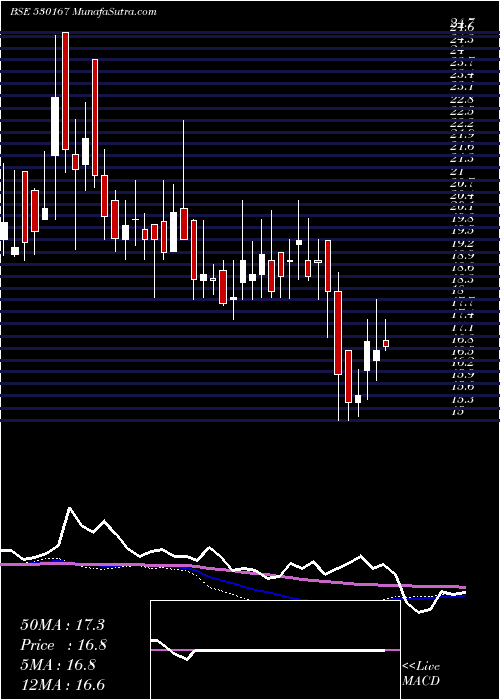Click the last small red candle on the right
Viewport: 500px width, 700px height.
click(386, 343)
